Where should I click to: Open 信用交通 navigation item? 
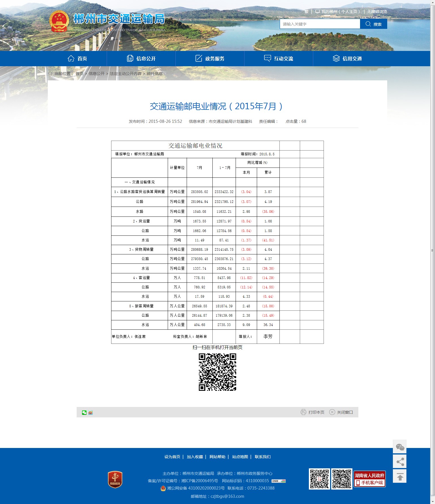[347, 59]
